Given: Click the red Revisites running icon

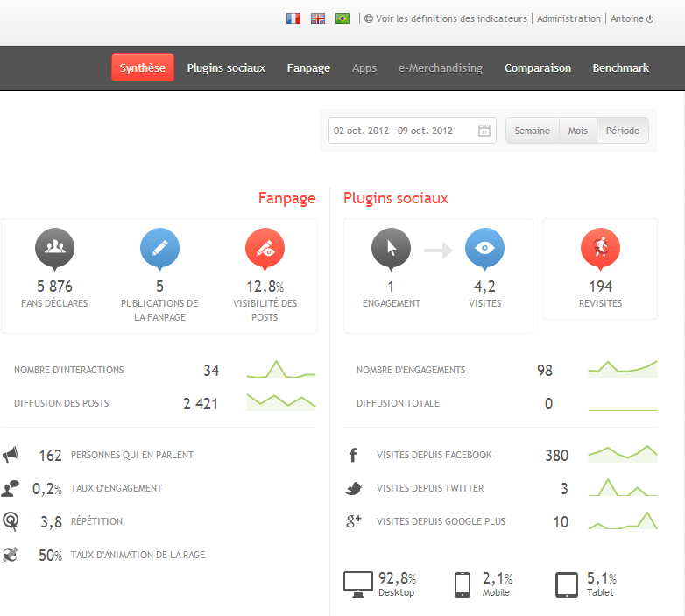Looking at the screenshot, I should click(600, 248).
